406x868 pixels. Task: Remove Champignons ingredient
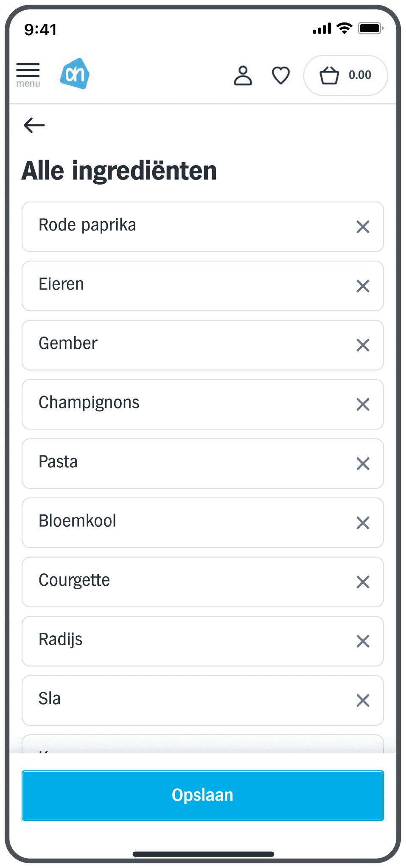(363, 405)
